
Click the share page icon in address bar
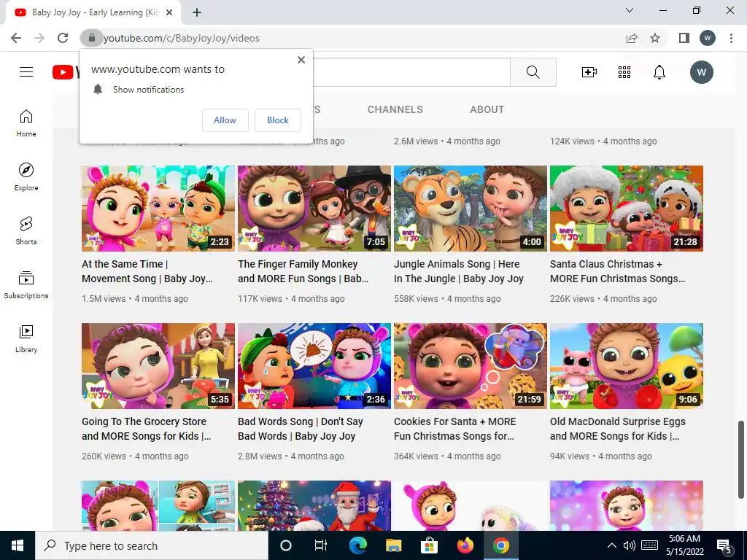pyautogui.click(x=632, y=38)
